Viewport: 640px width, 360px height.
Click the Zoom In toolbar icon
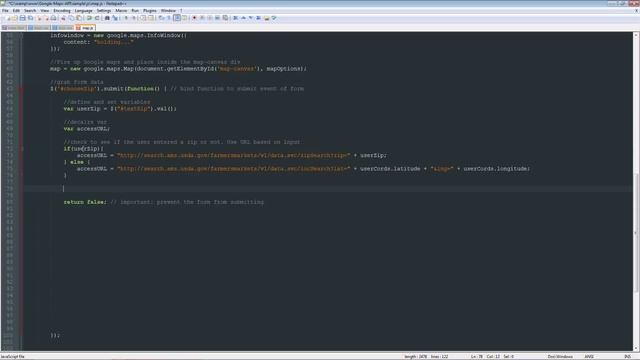pyautogui.click(x=126, y=18)
